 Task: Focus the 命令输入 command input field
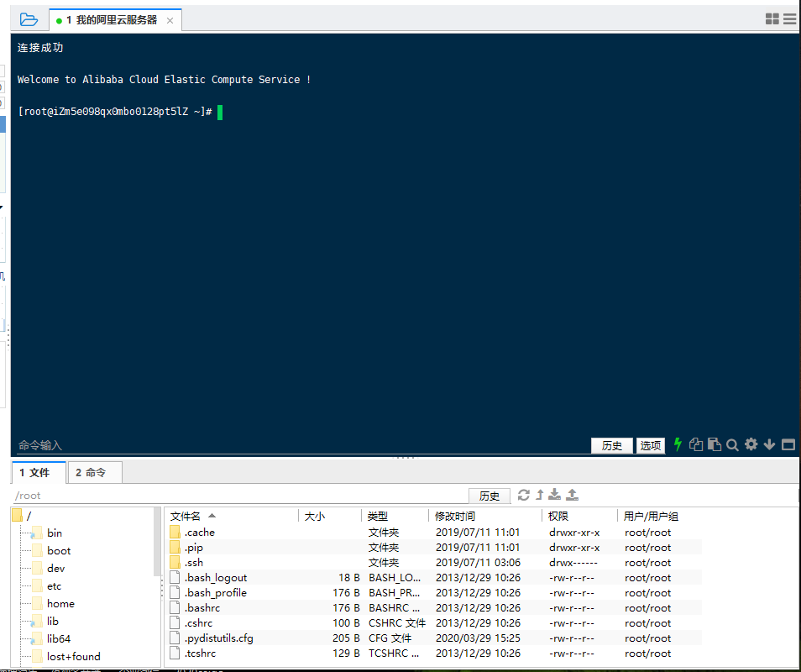pyautogui.click(x=301, y=445)
